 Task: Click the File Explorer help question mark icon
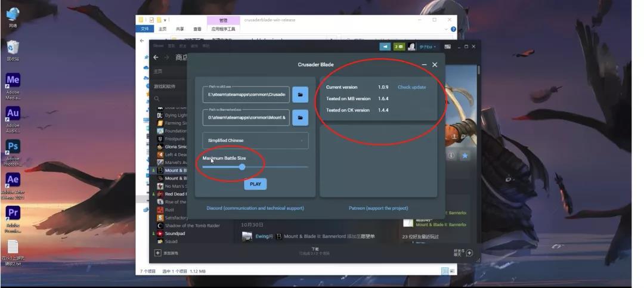453,29
